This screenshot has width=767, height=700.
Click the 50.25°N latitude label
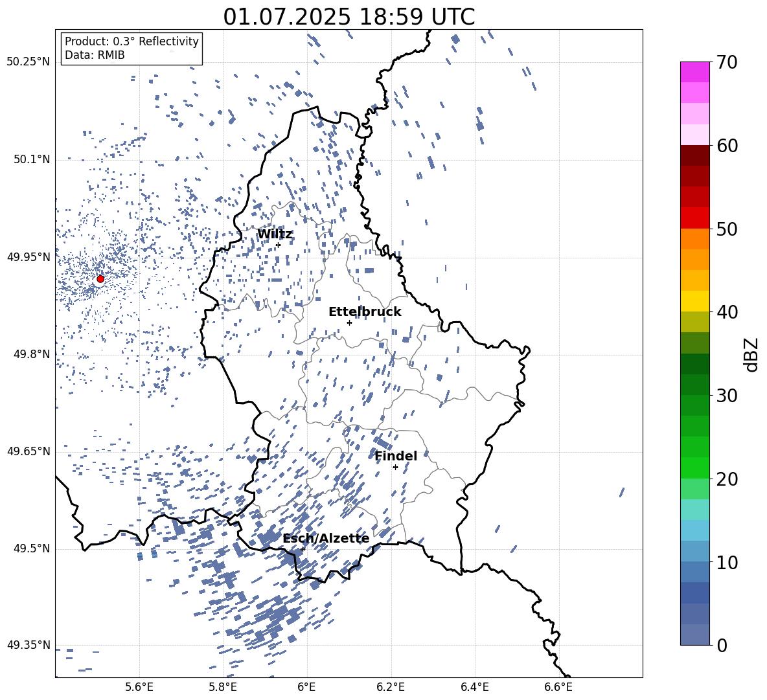tap(29, 62)
